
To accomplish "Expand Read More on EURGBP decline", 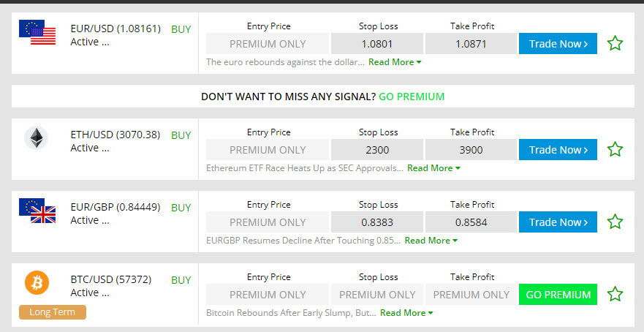I will pyautogui.click(x=431, y=241).
